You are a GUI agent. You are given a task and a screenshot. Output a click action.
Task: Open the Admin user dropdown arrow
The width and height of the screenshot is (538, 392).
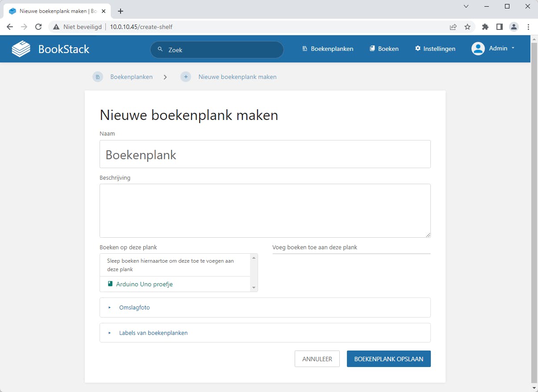pos(513,48)
